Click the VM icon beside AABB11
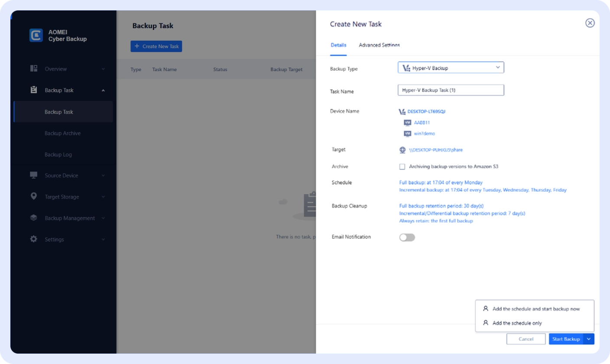 point(407,123)
